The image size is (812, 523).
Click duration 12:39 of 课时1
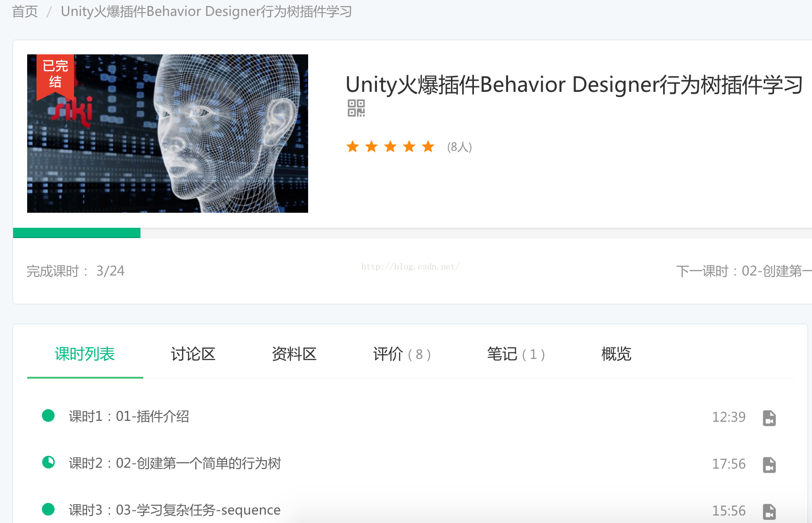click(729, 417)
